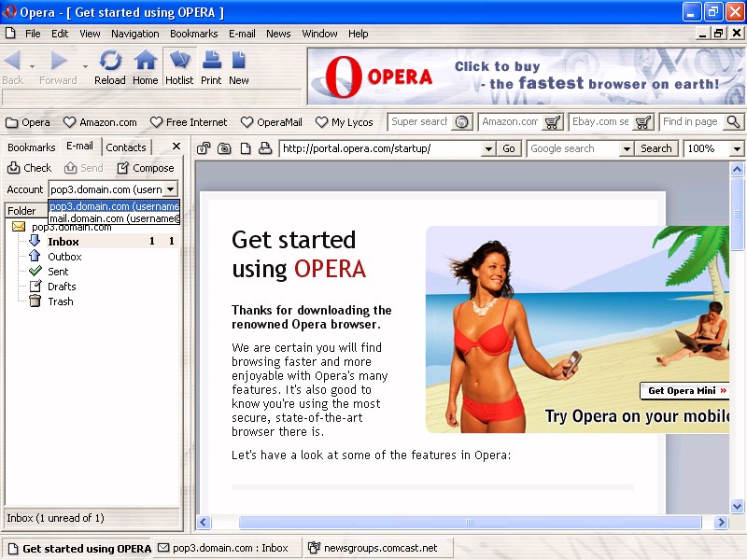The width and height of the screenshot is (747, 560).
Task: Expand the address bar history dropdown
Action: click(488, 148)
